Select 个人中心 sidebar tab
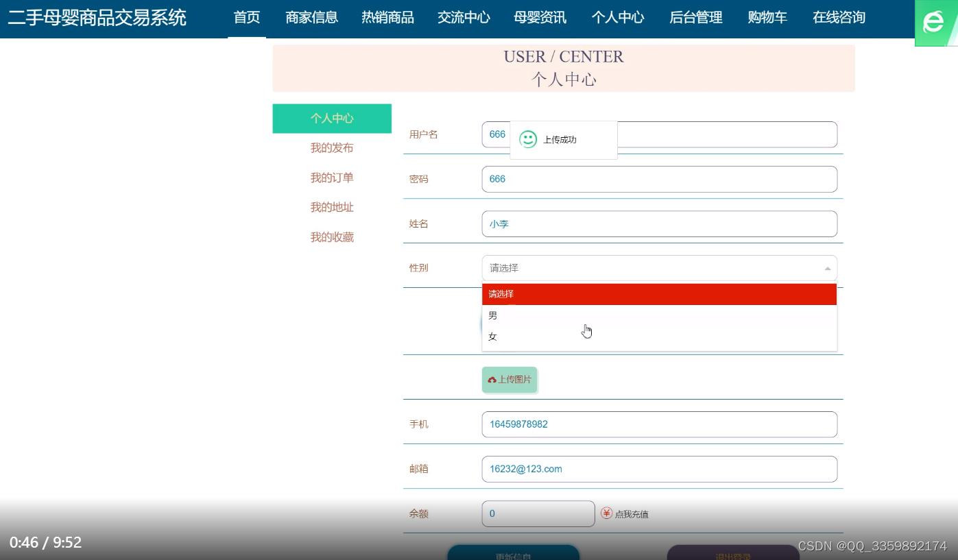This screenshot has height=560, width=958. (x=332, y=119)
